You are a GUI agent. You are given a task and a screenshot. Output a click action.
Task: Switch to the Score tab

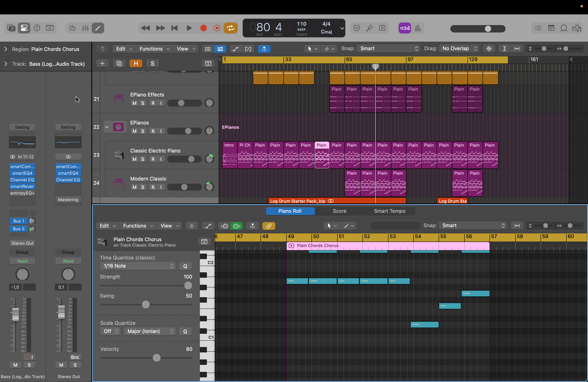(x=339, y=211)
